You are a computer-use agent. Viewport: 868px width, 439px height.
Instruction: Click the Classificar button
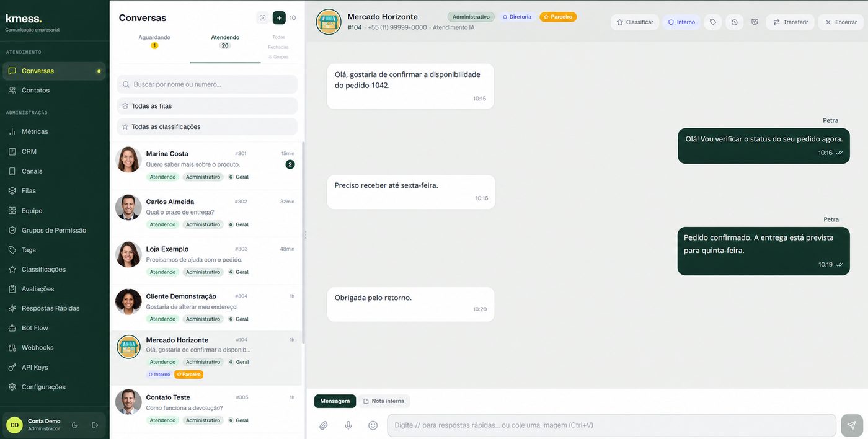click(635, 22)
